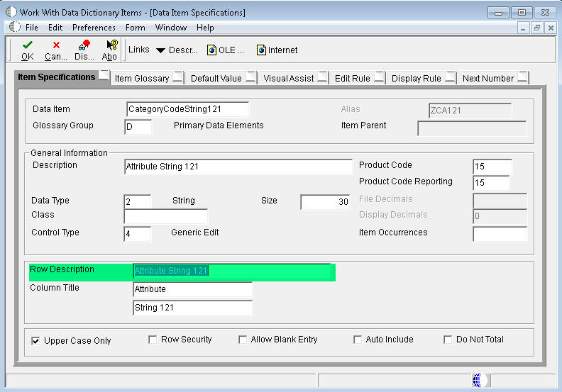The height and width of the screenshot is (392, 562).
Task: Restore the inner form window
Action: click(537, 28)
